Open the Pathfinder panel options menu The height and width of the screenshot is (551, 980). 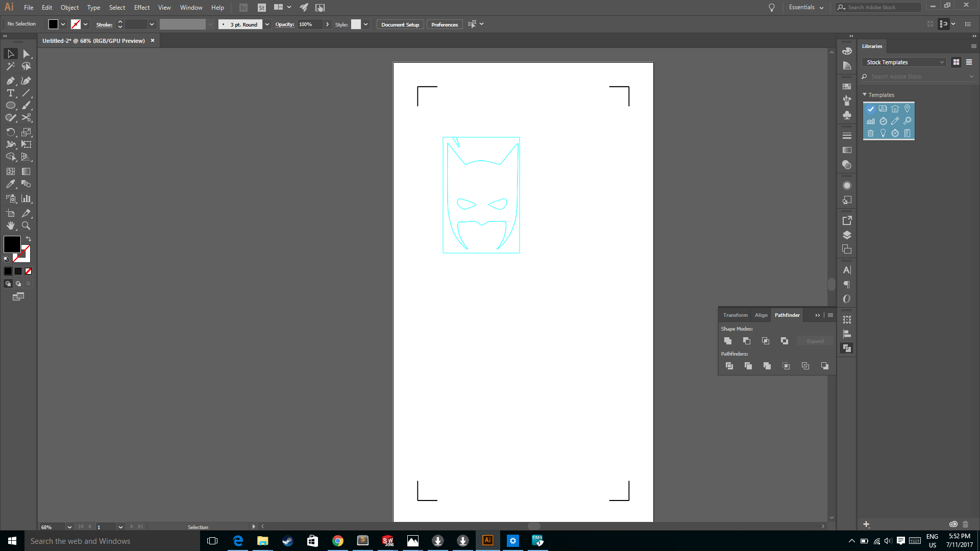[830, 315]
